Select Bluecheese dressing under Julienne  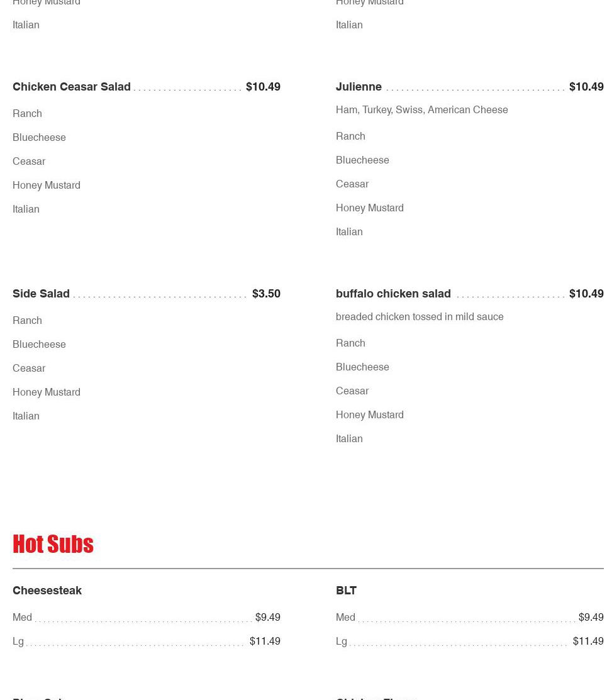tap(362, 160)
